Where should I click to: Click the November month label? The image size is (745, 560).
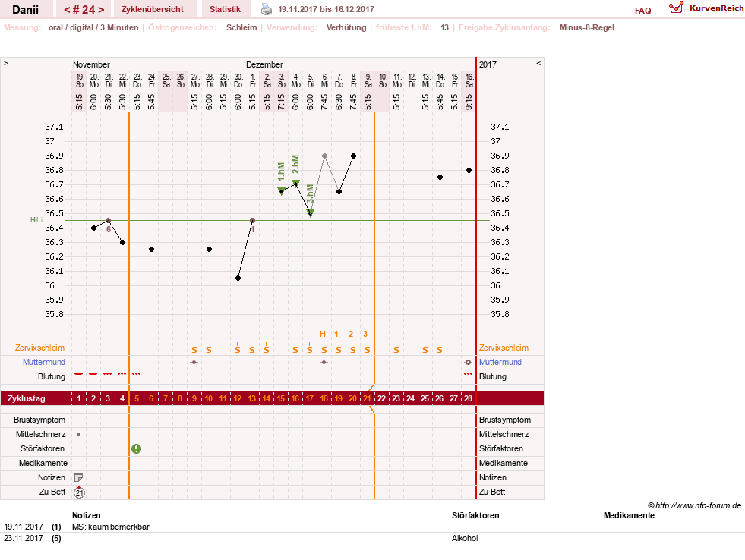(91, 64)
